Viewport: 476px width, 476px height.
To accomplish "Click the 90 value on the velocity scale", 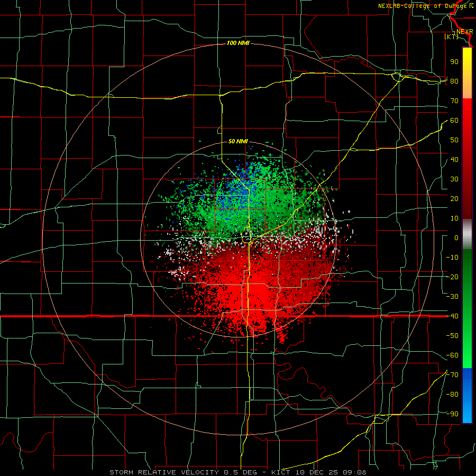I will [x=454, y=62].
